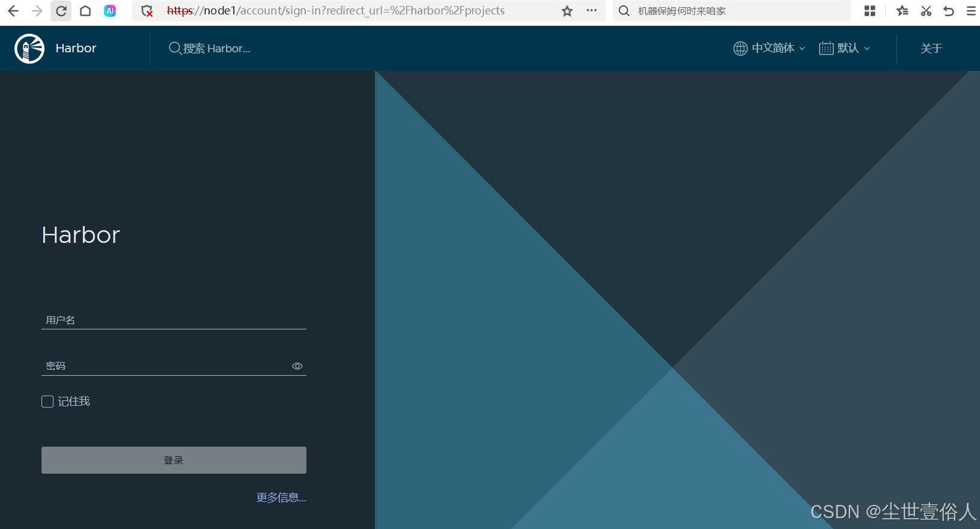This screenshot has width=980, height=529.
Task: Focus the 用户名 username field
Action: [174, 320]
